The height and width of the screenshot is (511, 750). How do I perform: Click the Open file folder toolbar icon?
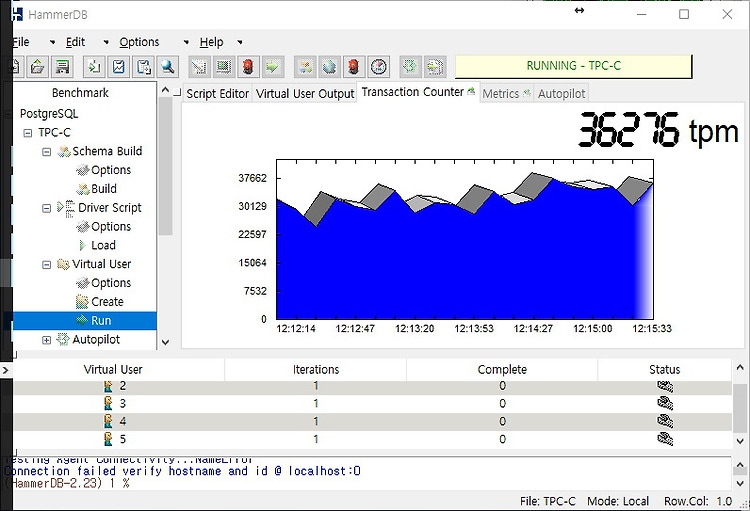point(38,67)
